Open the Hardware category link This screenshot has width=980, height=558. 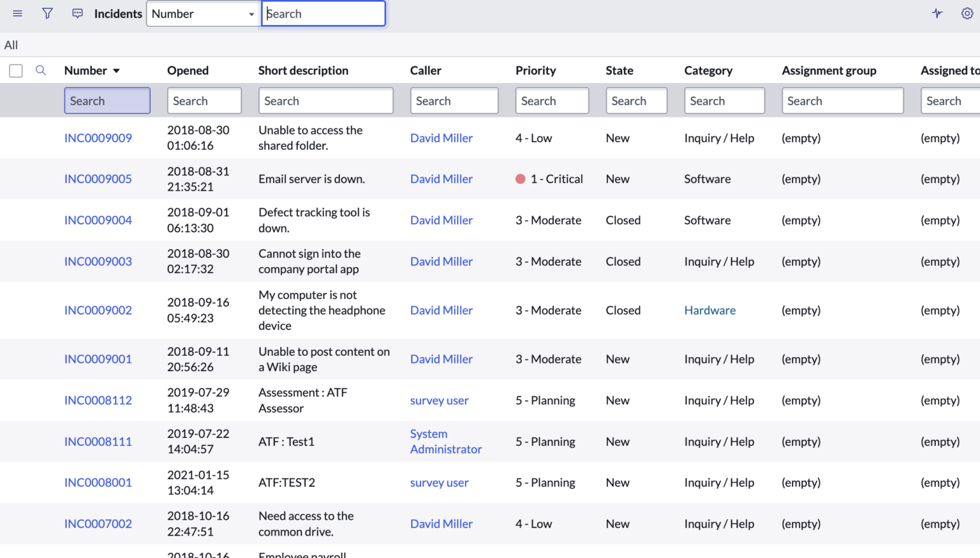tap(709, 310)
